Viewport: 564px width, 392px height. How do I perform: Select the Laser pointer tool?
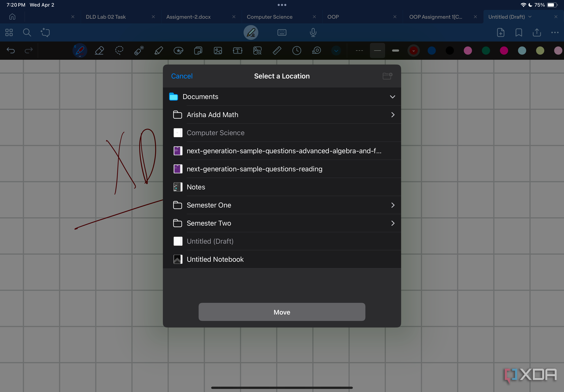[x=139, y=51]
